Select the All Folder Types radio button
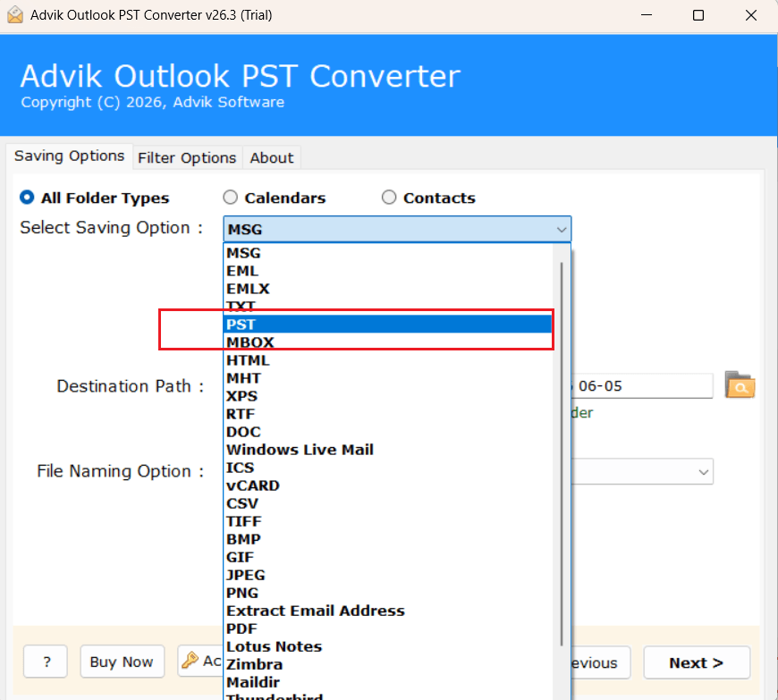778x700 pixels. pyautogui.click(x=27, y=198)
